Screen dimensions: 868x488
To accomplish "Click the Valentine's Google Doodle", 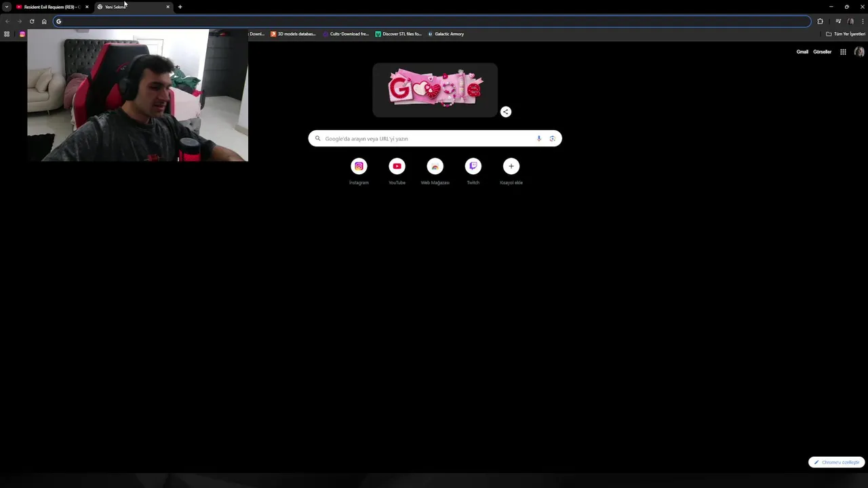I will click(435, 90).
